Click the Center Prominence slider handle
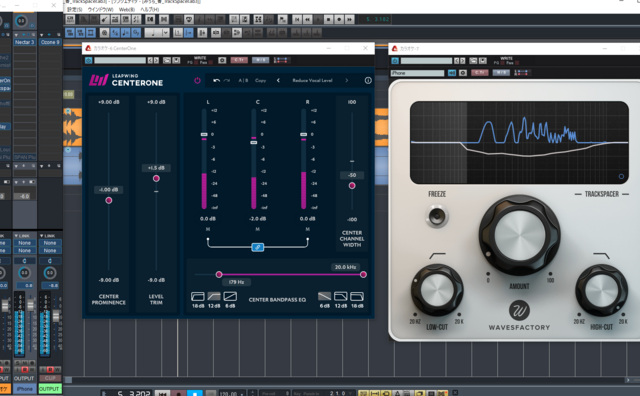Viewport: 640px width, 396px height. pyautogui.click(x=109, y=200)
